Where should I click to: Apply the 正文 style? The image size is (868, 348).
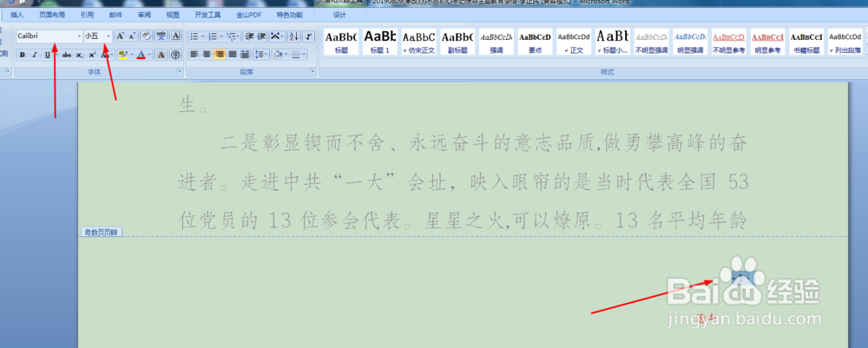[574, 42]
